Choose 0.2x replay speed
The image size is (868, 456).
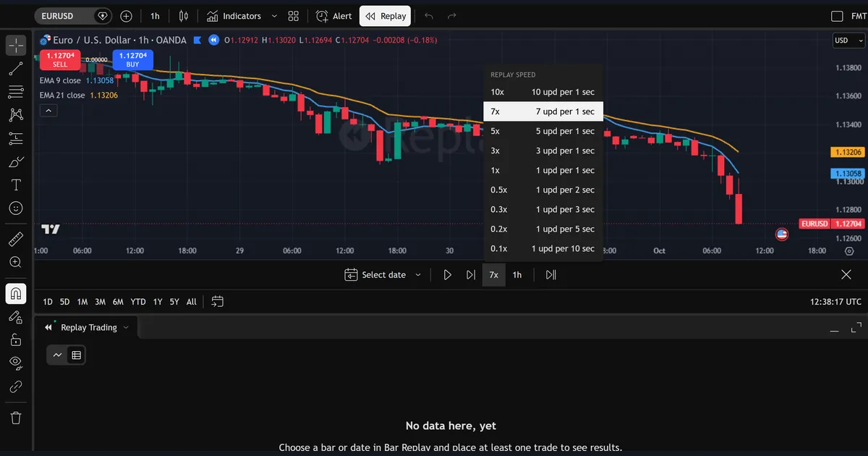coord(542,229)
